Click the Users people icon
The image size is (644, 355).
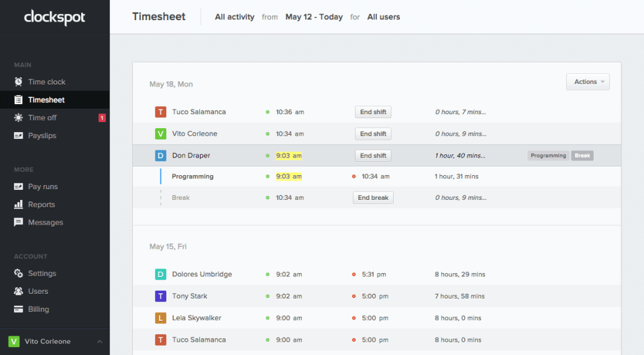coord(19,291)
